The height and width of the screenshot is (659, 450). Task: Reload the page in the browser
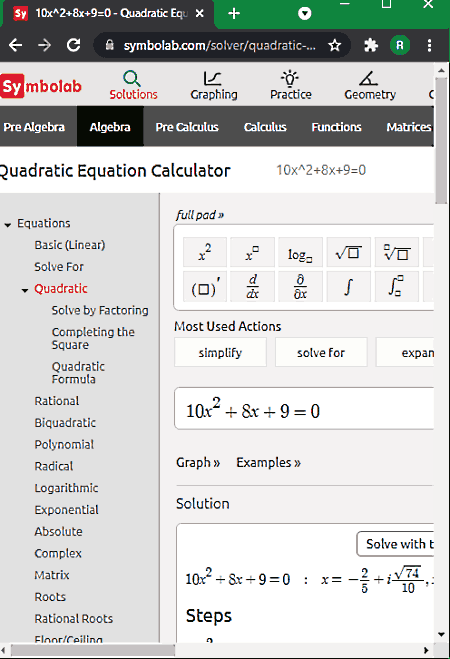74,45
